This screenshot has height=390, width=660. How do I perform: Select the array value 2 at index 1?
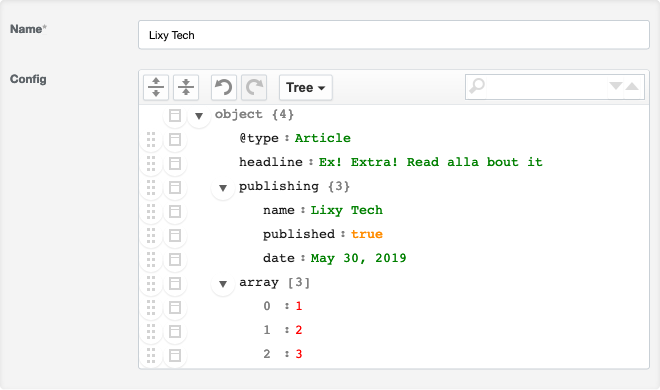tap(298, 330)
